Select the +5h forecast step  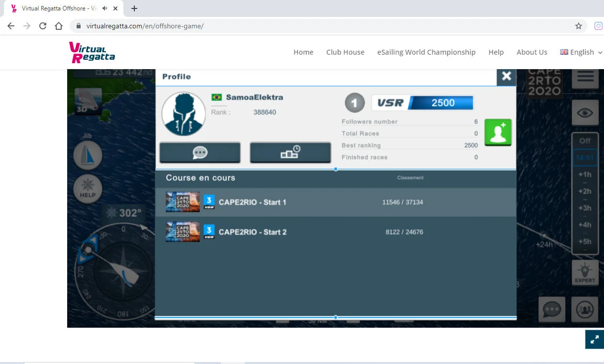coord(585,242)
